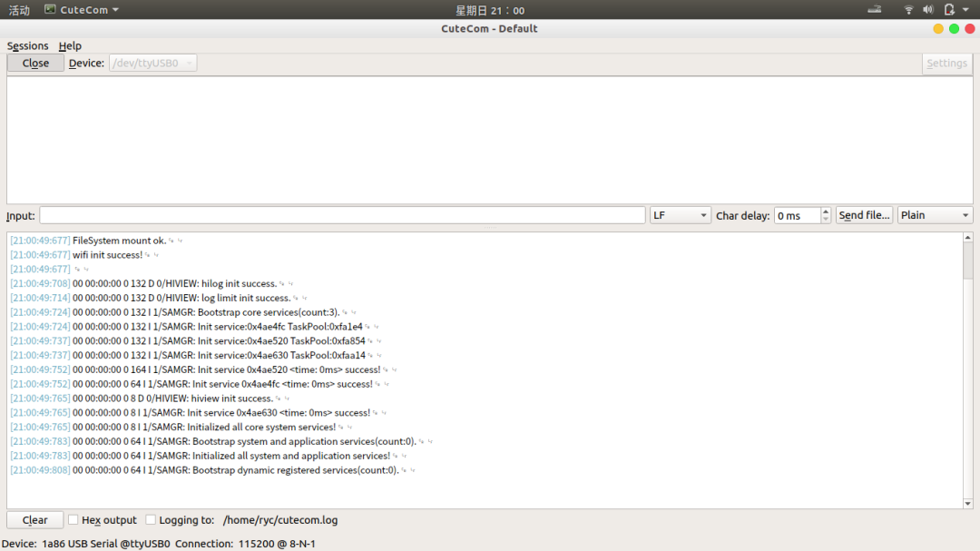980x551 pixels.
Task: Open the volume speaker icon
Action: pos(928,9)
